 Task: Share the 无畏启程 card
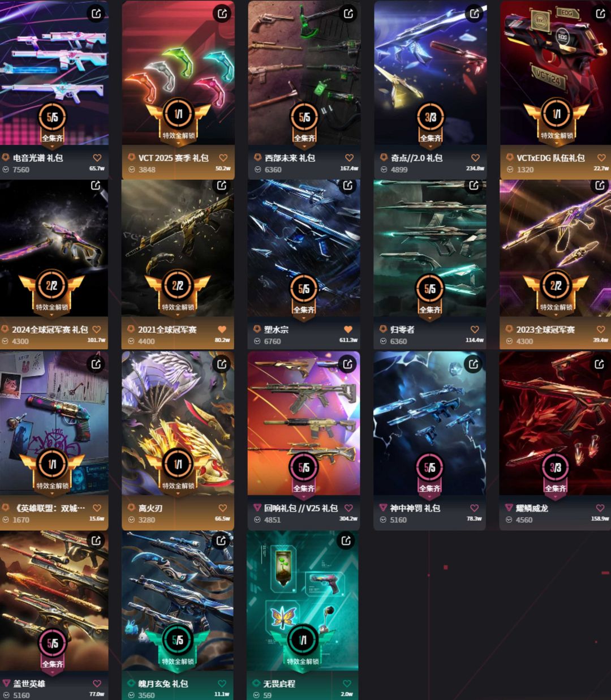pos(346,540)
